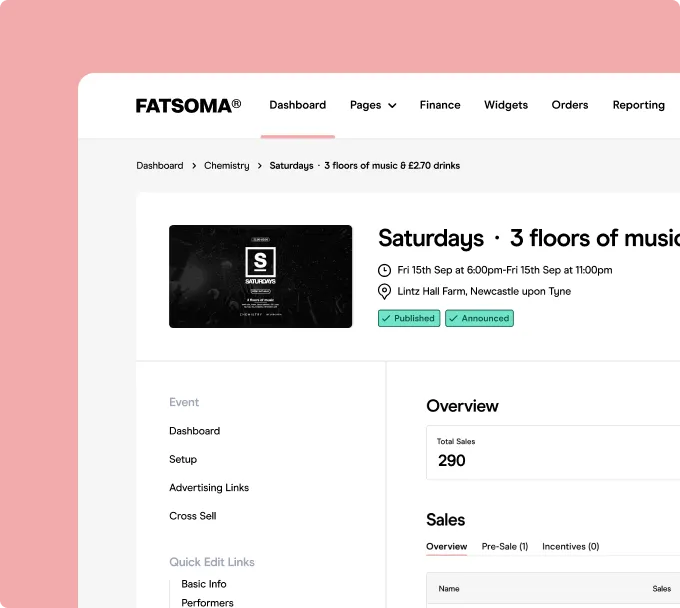Screen dimensions: 680x608
Task: Click the clock icon beside event date
Action: (x=384, y=270)
